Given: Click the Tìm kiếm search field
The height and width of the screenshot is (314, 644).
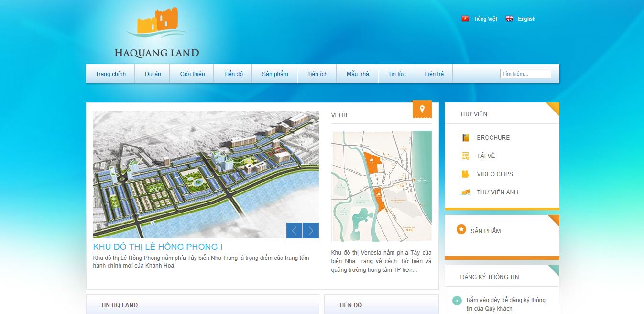Looking at the screenshot, I should (525, 74).
